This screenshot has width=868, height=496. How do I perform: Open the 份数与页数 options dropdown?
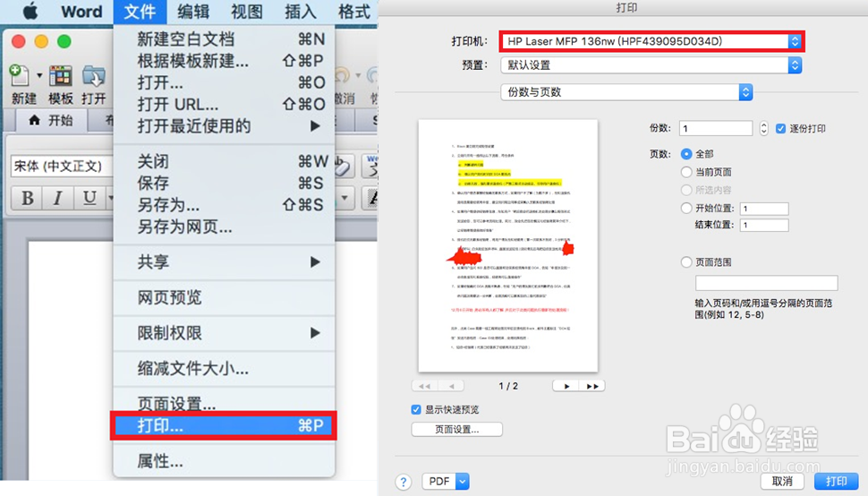tap(626, 92)
